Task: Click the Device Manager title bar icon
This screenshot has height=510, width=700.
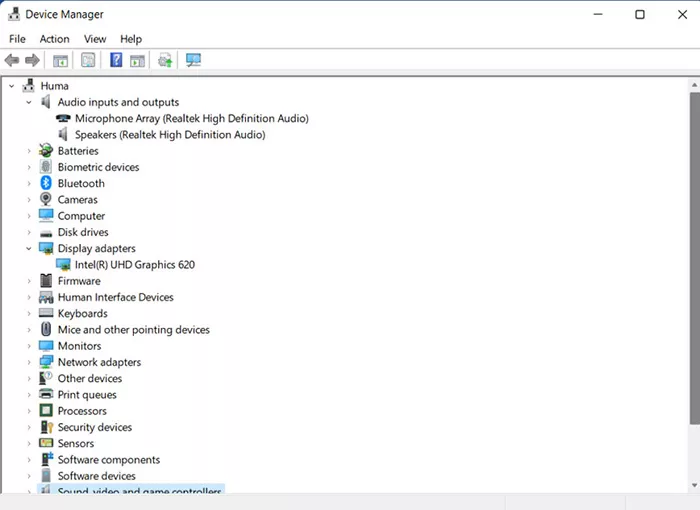Action: (x=14, y=14)
